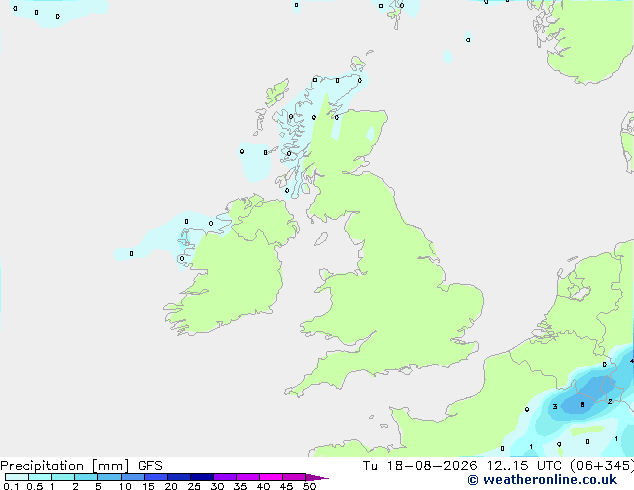Click the 12..15 UTC time label

[x=524, y=466]
